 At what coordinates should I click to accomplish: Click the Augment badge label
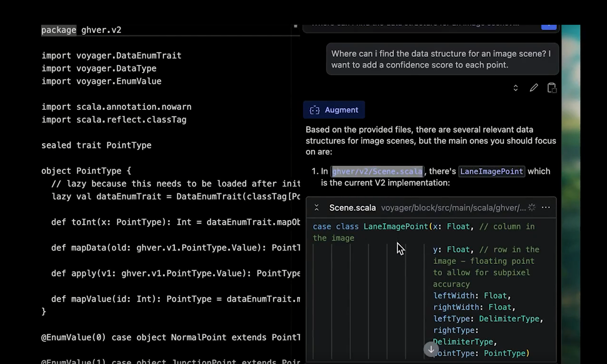(x=334, y=110)
